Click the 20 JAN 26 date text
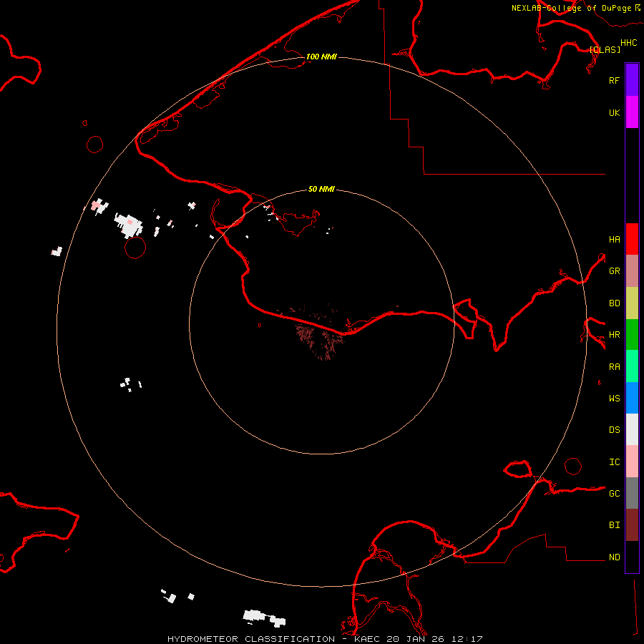This screenshot has height=644, width=644. point(416,639)
